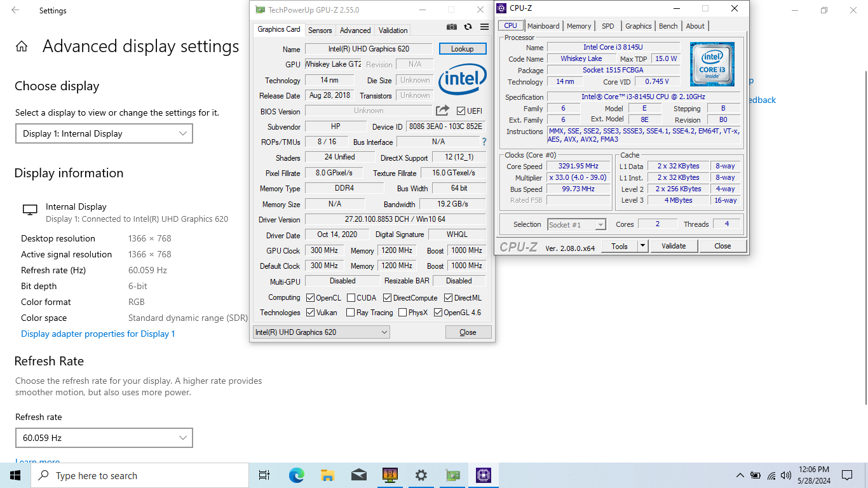The width and height of the screenshot is (868, 488).
Task: Click the CPU-Z title bar app icon
Action: pos(503,8)
